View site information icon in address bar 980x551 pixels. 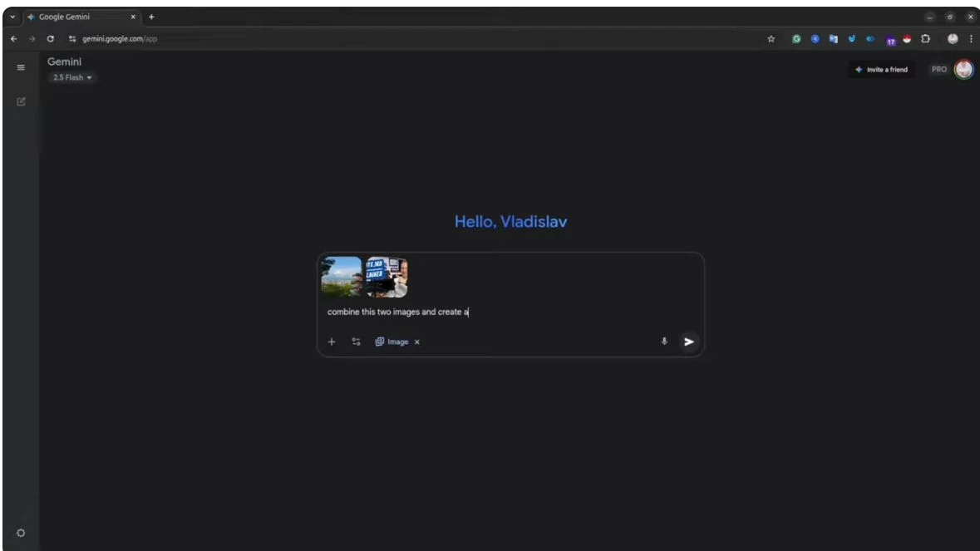pos(72,39)
